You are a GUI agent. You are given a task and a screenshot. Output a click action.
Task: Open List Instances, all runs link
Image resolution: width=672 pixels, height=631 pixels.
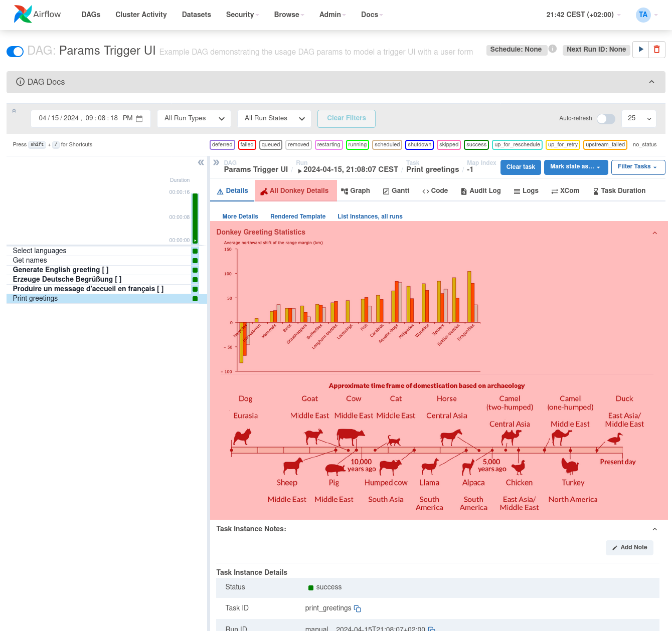point(370,217)
